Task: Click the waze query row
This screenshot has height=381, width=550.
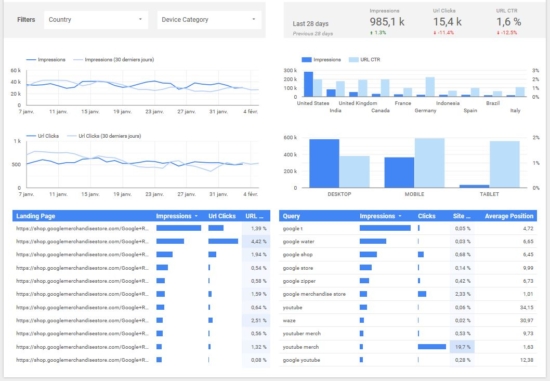Action: tap(408, 320)
